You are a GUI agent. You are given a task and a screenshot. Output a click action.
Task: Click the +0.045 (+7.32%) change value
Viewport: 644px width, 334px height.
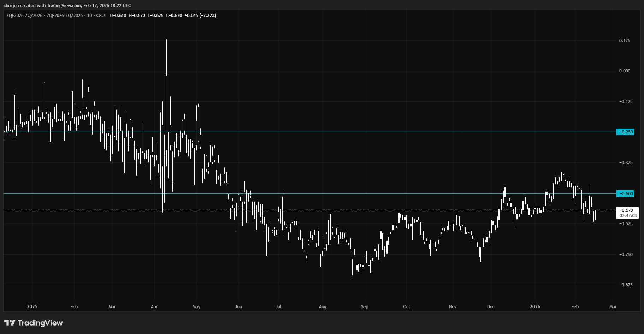coord(200,16)
